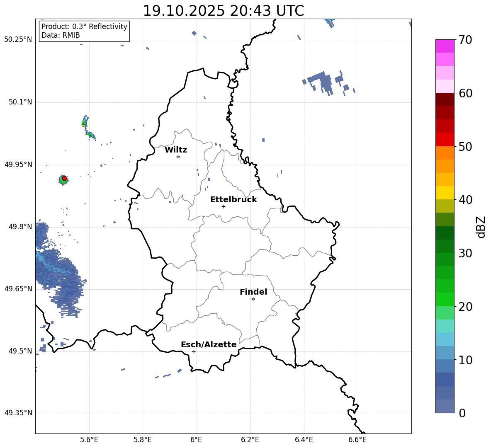Pick the bright green colorbar segment above 20
Screen dimensions: 491x448
tap(445, 299)
